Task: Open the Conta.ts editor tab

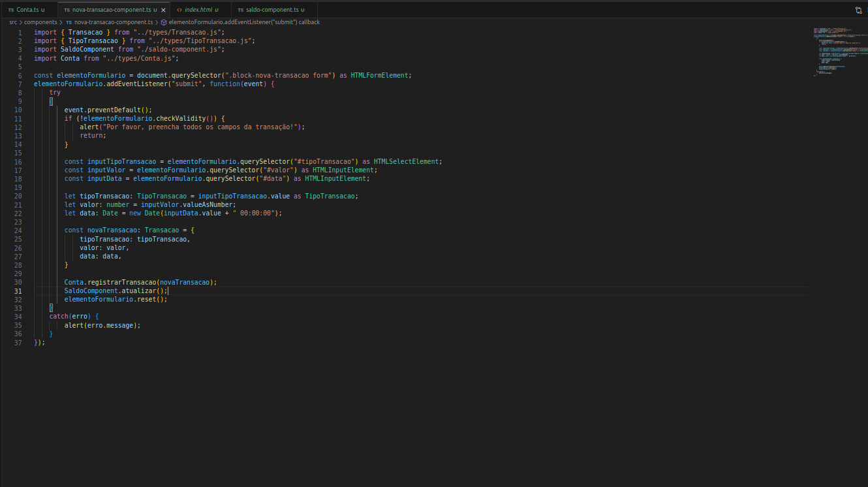Action: 26,10
